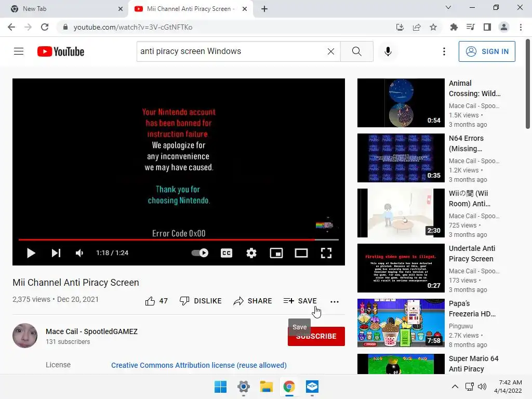Open video player settings gear

click(251, 253)
